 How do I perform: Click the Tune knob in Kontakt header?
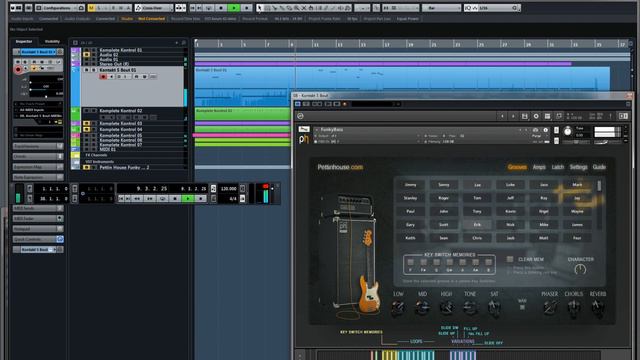pos(568,131)
